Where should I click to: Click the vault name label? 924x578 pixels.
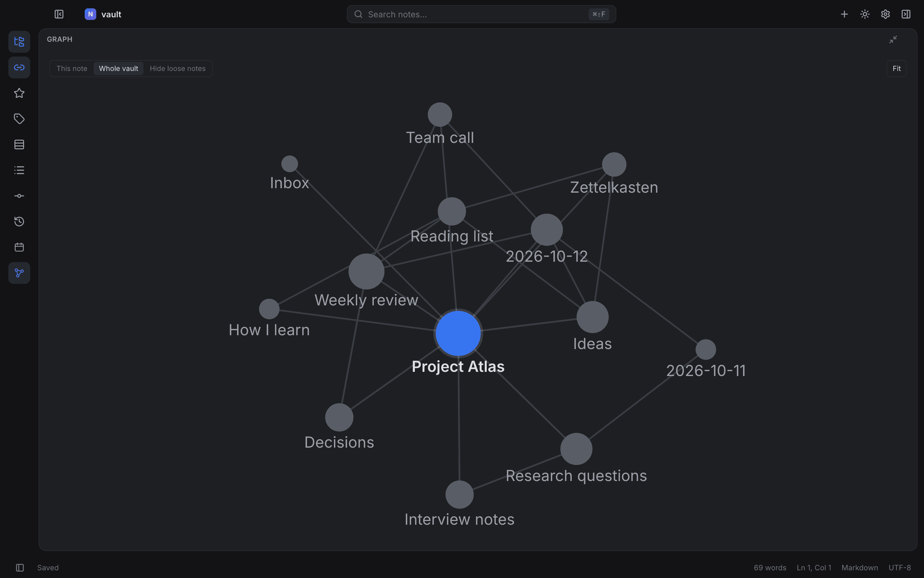tap(111, 14)
